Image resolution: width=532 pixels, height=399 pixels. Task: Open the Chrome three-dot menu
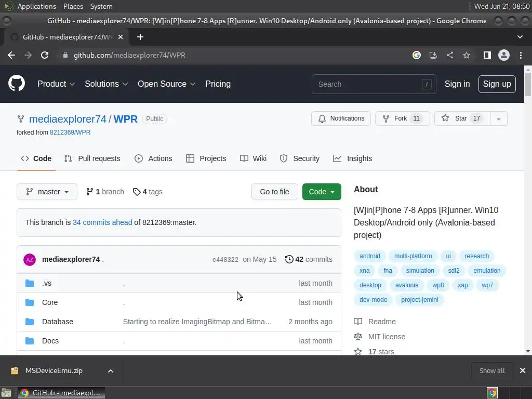pyautogui.click(x=521, y=55)
